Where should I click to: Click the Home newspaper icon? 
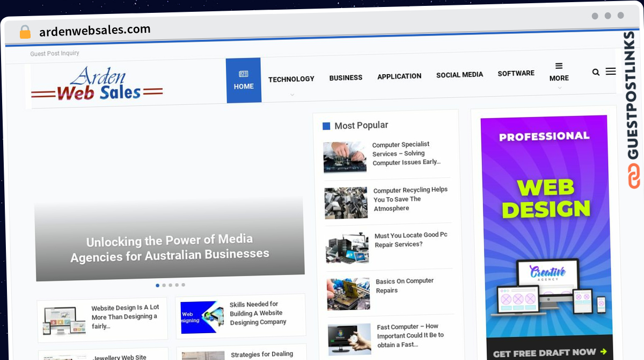point(244,74)
